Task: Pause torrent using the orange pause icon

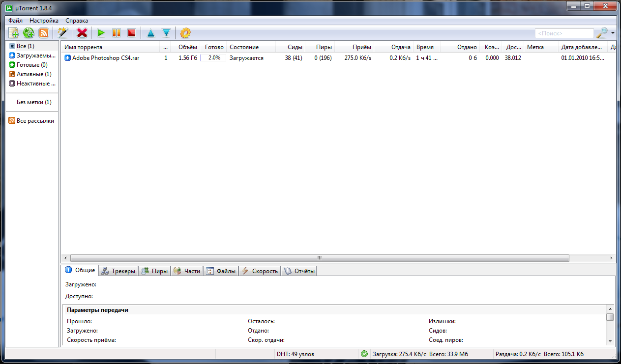Action: (117, 33)
